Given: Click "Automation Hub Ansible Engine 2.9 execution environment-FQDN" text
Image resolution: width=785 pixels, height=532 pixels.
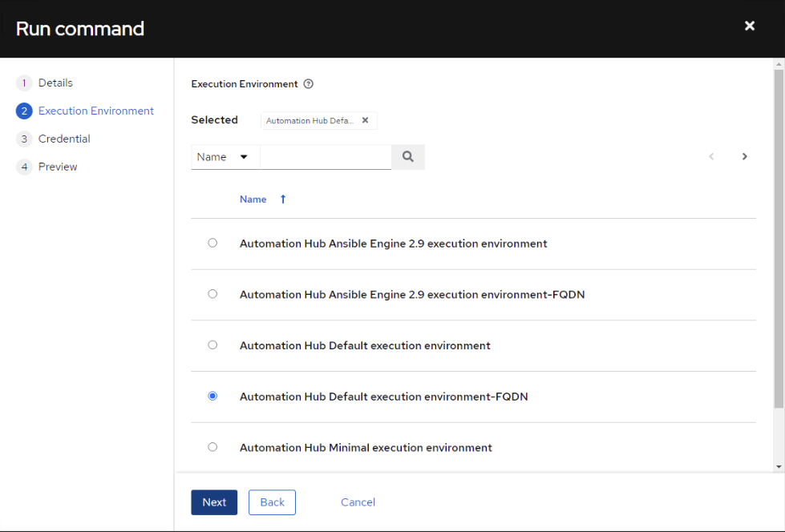Looking at the screenshot, I should (412, 294).
